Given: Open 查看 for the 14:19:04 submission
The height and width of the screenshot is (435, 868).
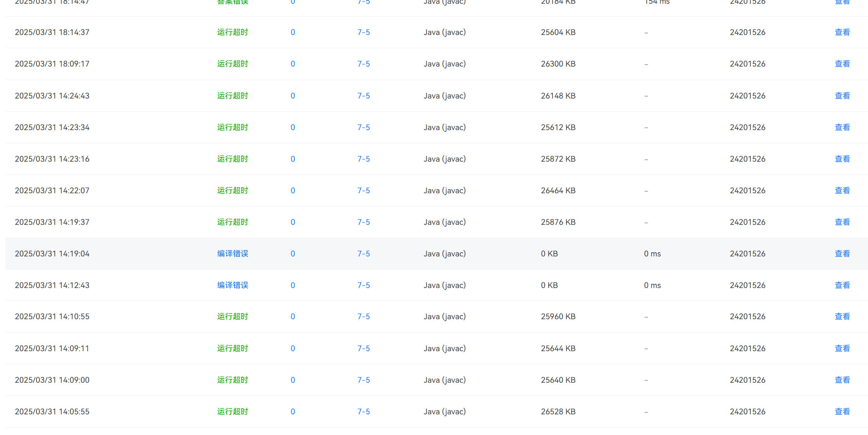Looking at the screenshot, I should coord(842,254).
